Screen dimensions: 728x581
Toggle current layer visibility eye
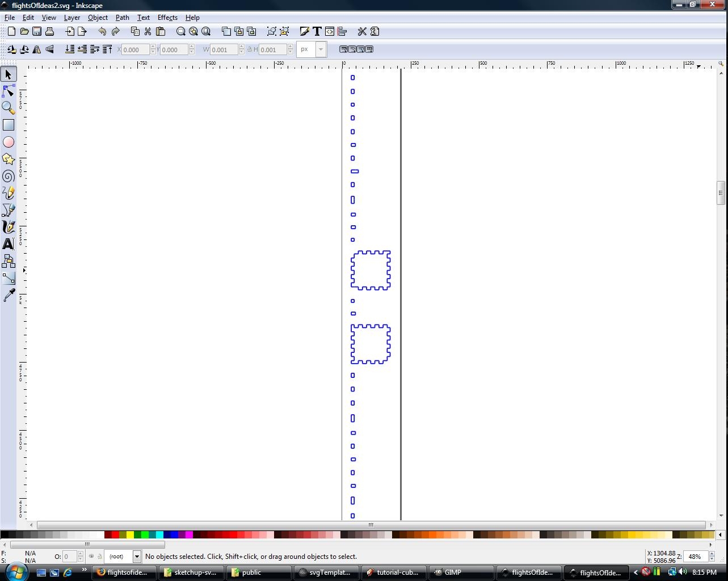[x=91, y=556]
